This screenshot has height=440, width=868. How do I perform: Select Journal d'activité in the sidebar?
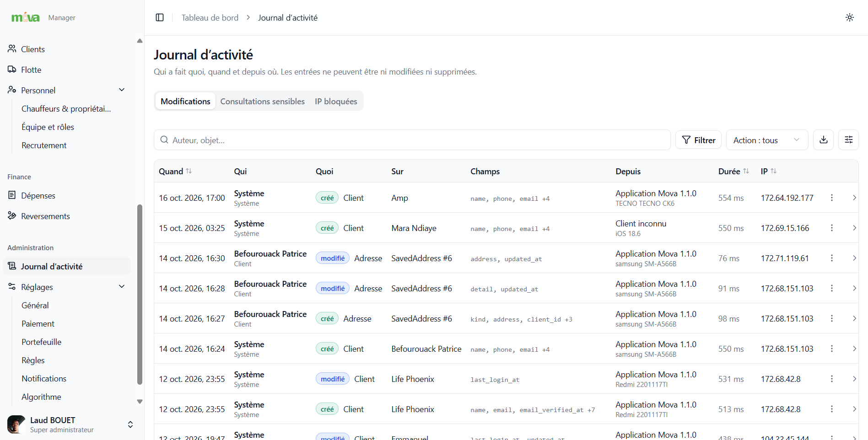pyautogui.click(x=67, y=266)
